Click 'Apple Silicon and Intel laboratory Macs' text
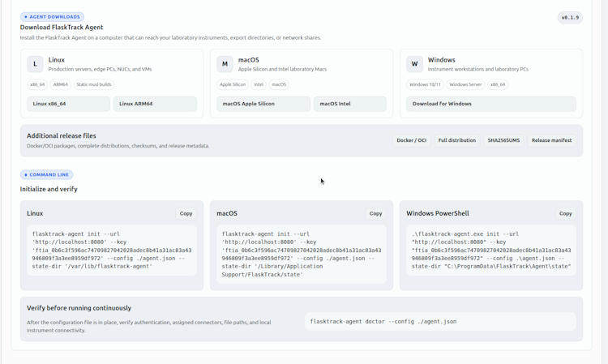Viewport: 608px width, 364px height. click(x=282, y=70)
